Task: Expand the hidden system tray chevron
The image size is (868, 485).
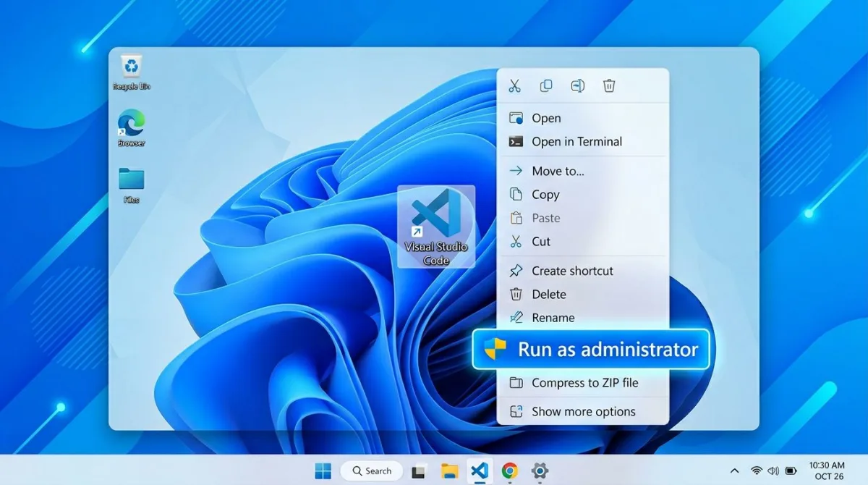Action: [735, 471]
